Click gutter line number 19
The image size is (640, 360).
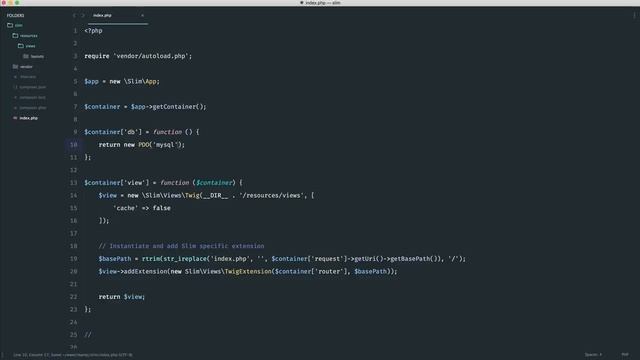click(x=73, y=258)
